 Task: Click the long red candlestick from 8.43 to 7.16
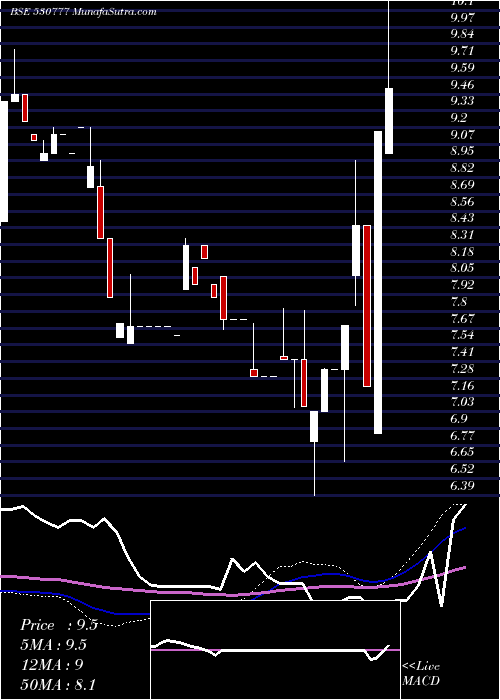click(367, 306)
